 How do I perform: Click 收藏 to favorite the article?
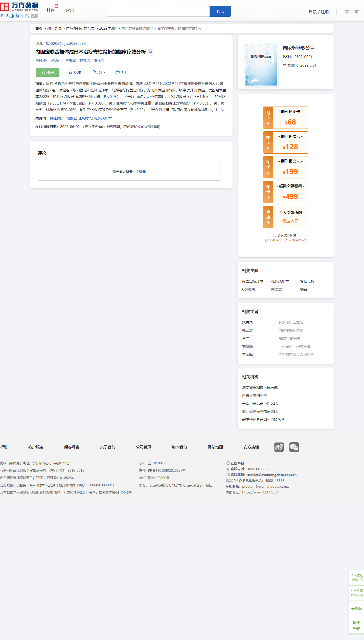(75, 72)
